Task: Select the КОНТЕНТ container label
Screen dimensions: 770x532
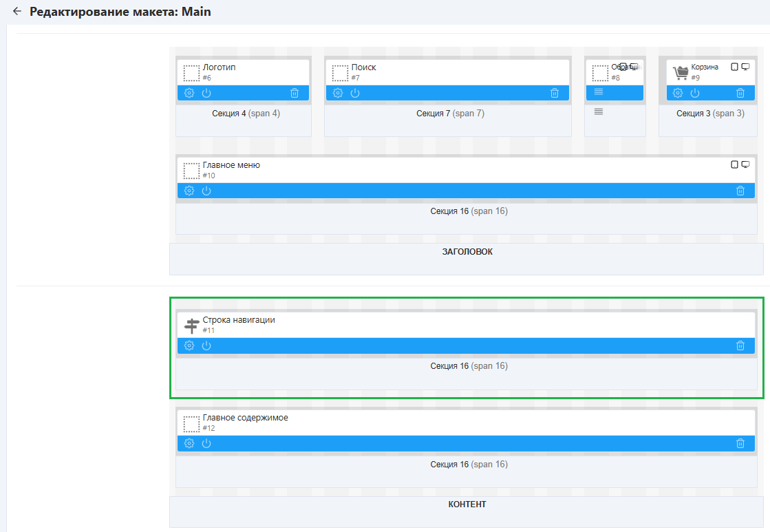Action: [467, 504]
